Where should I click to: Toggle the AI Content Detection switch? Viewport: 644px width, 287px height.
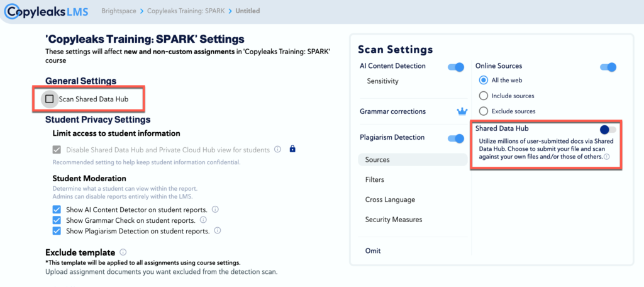pyautogui.click(x=455, y=67)
